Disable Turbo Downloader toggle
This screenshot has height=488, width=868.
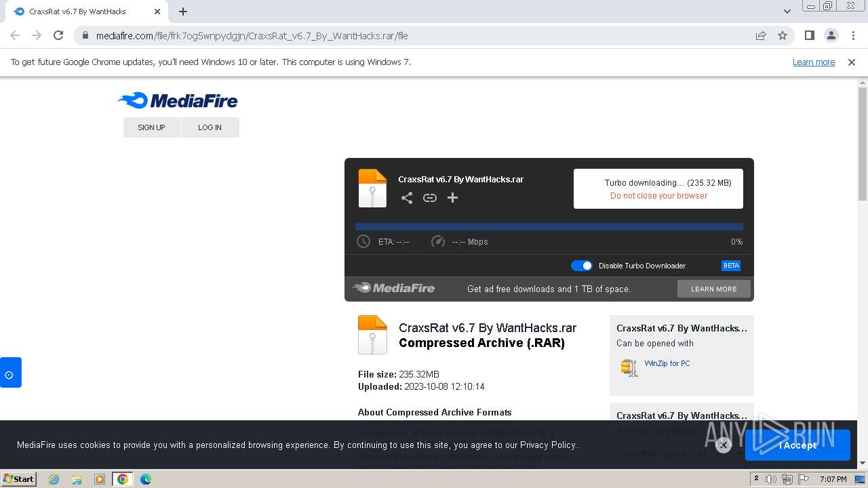pos(581,266)
